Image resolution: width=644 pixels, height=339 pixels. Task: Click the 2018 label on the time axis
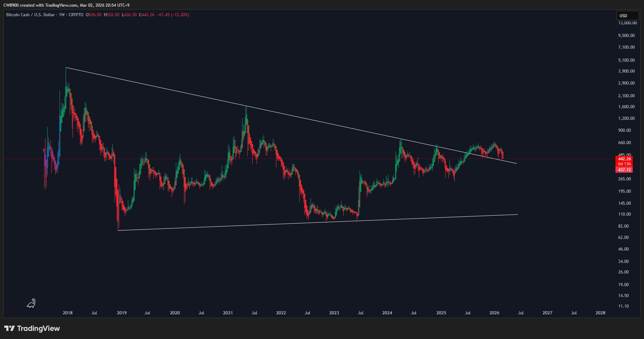point(68,313)
